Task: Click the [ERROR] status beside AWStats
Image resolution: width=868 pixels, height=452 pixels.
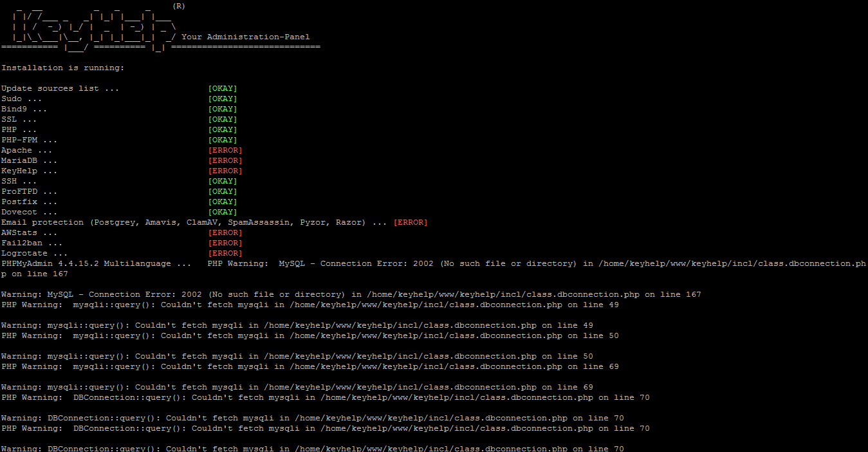Action: 225,232
